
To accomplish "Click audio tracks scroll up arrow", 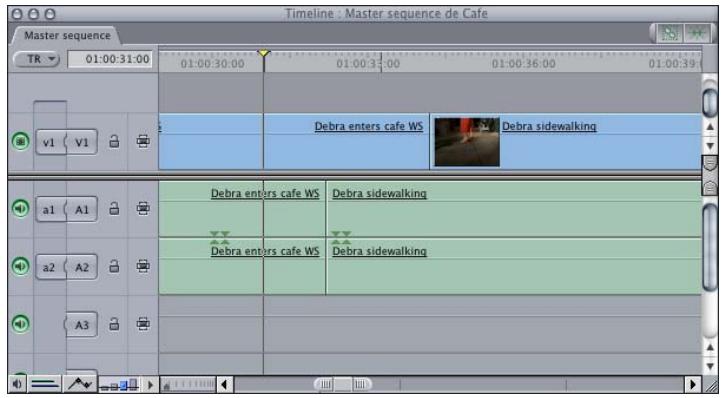I will click(x=710, y=347).
